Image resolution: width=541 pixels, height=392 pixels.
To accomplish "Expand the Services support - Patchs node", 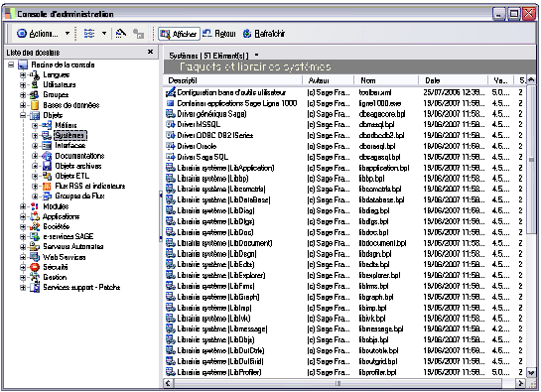I will (23, 288).
